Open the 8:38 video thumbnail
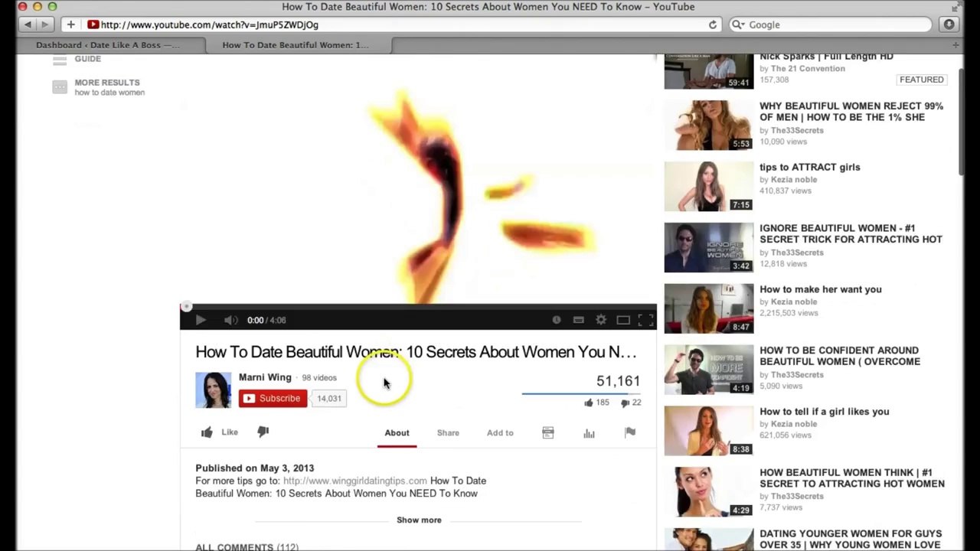This screenshot has height=551, width=980. (708, 431)
